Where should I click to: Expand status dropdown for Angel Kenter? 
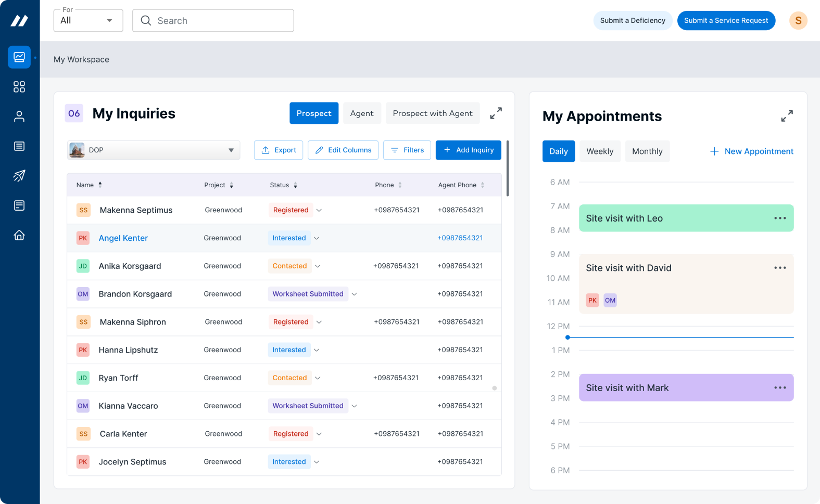click(317, 238)
